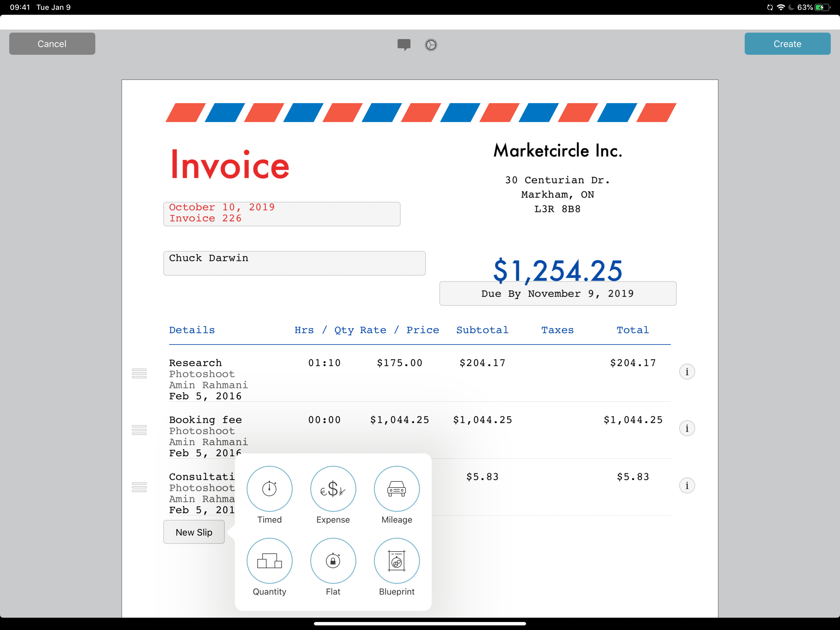This screenshot has height=630, width=840.
Task: Select the Research slip title
Action: tap(195, 363)
